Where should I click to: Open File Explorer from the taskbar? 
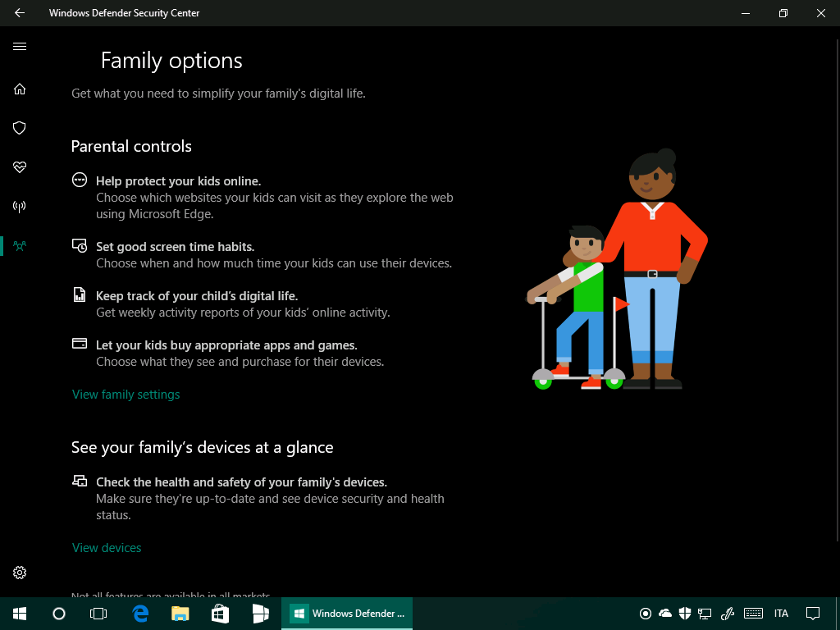(x=180, y=614)
